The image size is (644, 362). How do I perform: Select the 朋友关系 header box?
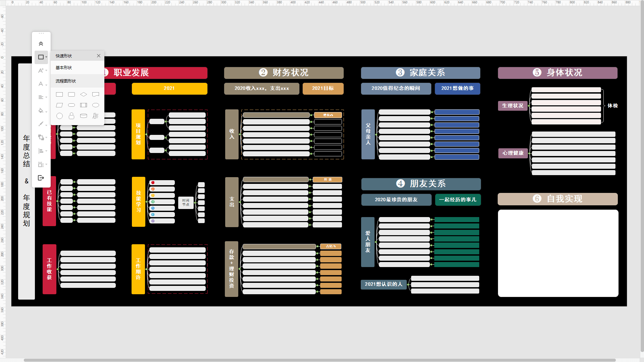click(421, 184)
